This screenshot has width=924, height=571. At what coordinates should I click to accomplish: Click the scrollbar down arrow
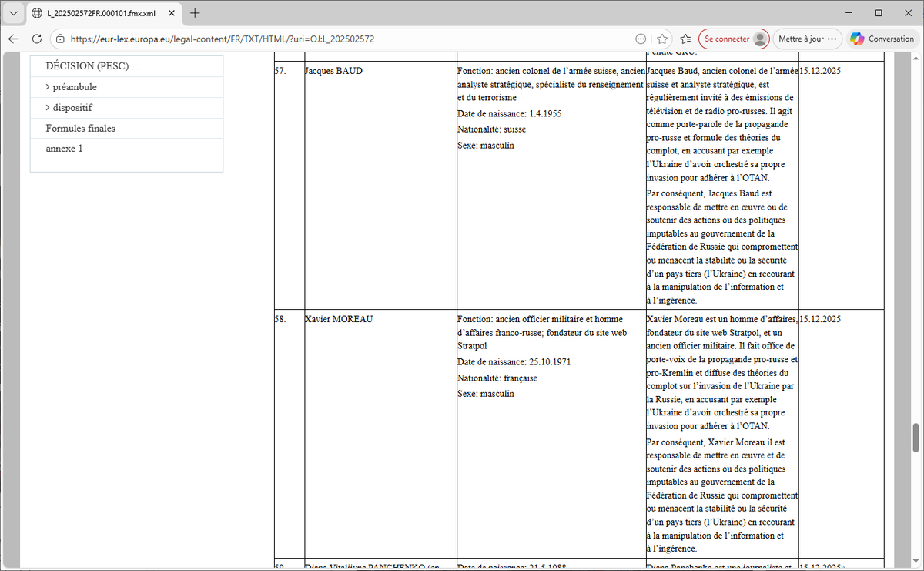916,561
